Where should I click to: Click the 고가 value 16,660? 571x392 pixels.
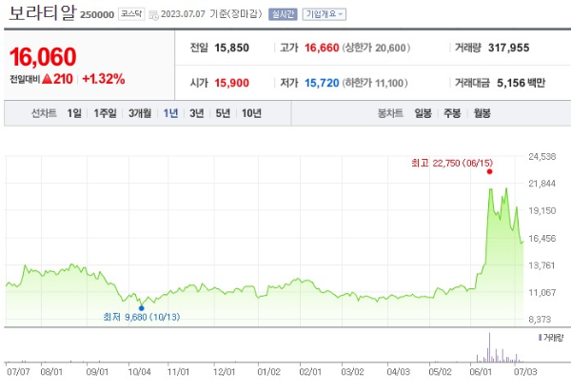[322, 48]
